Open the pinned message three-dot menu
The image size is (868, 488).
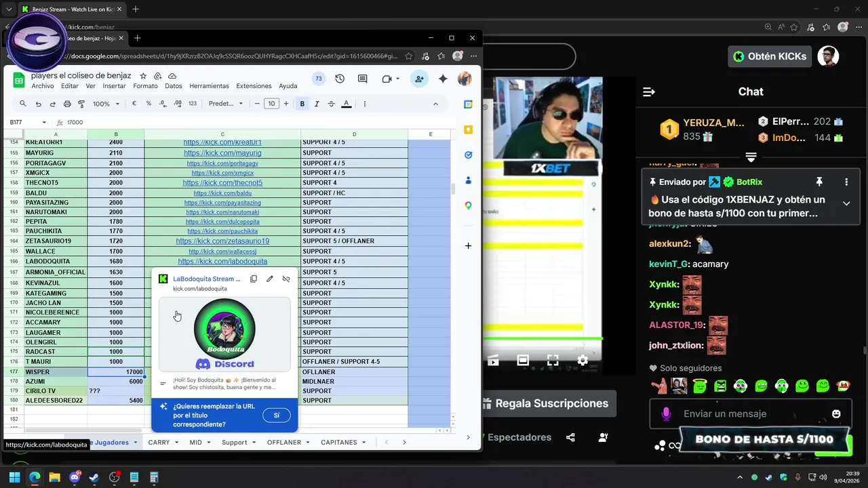click(x=846, y=182)
